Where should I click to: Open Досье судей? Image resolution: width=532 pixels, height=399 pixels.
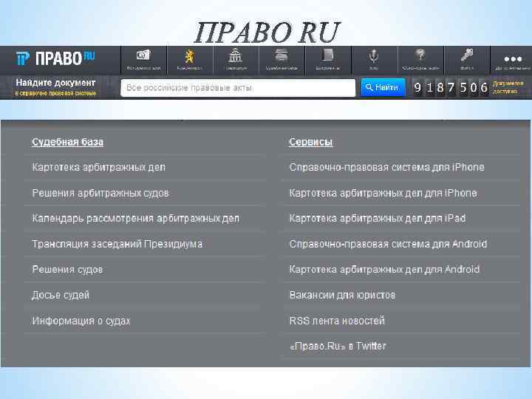click(x=61, y=295)
